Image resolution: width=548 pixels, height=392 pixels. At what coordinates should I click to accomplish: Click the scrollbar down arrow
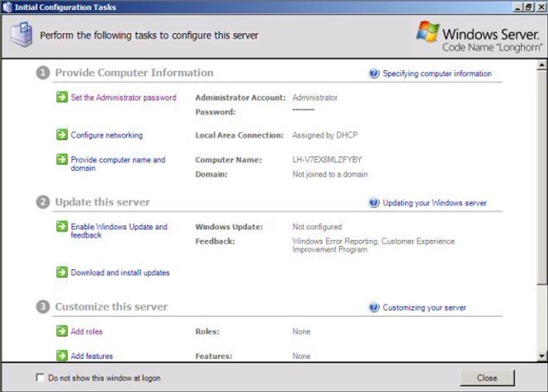541,356
